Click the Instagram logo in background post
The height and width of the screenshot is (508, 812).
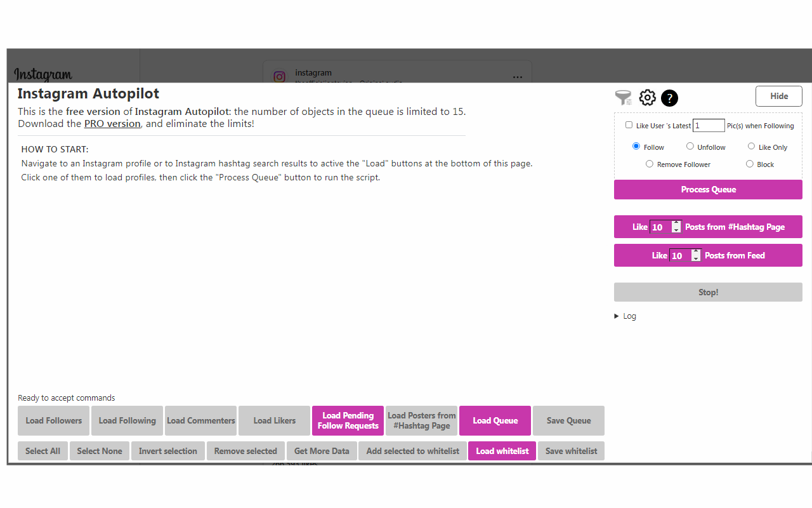pyautogui.click(x=279, y=77)
